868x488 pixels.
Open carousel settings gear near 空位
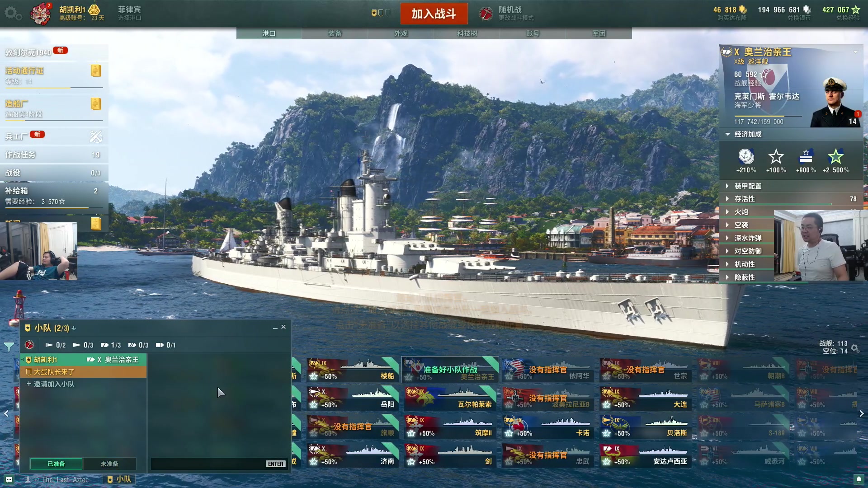(855, 348)
